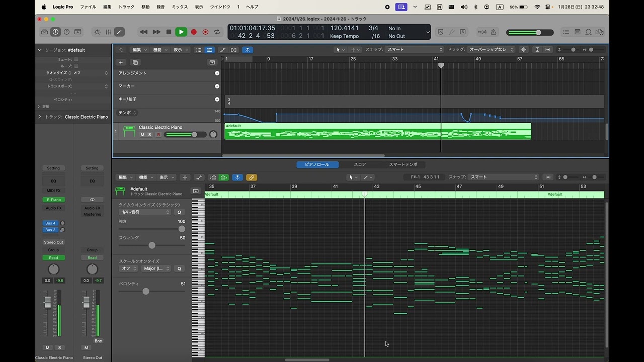644x362 pixels.
Task: Open the Library panel
Action: [x=44, y=32]
